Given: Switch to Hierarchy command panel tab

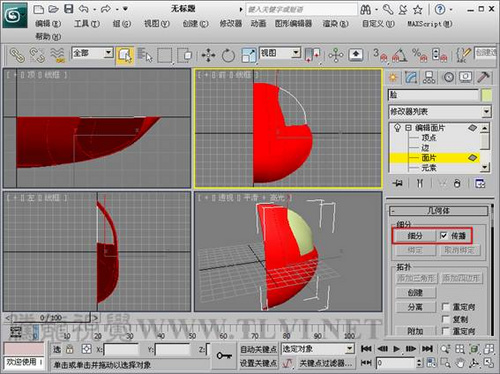Looking at the screenshot, I should 429,77.
